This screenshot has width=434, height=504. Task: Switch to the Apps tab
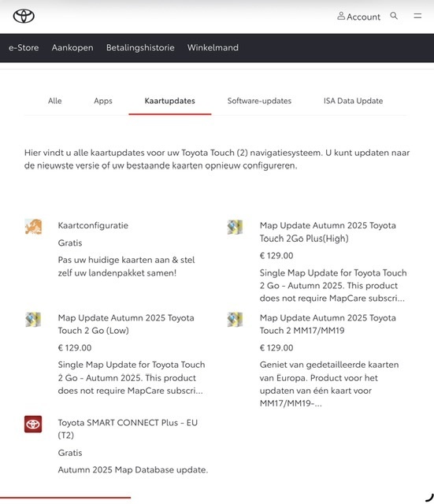pos(103,101)
